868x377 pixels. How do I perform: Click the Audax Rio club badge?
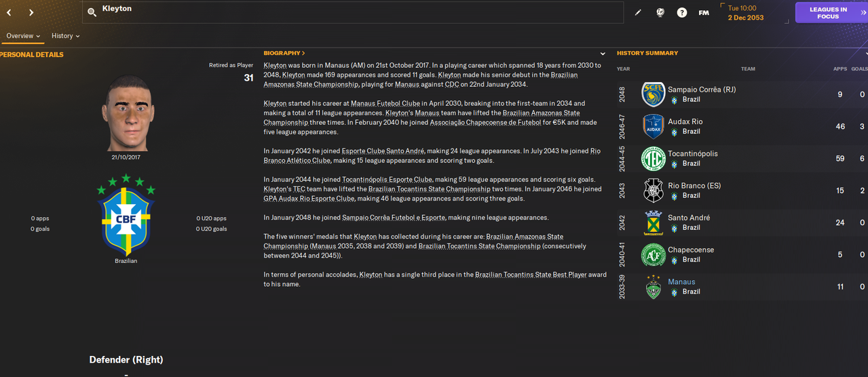tap(654, 126)
